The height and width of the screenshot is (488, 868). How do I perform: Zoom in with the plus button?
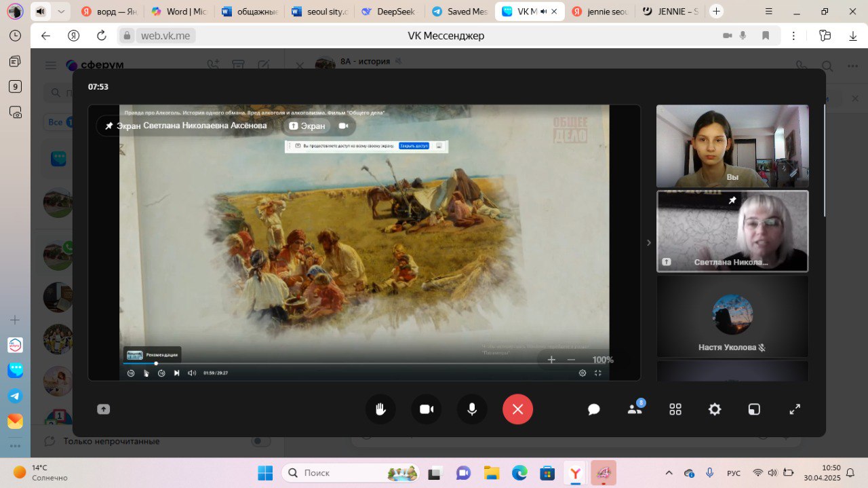tap(551, 360)
